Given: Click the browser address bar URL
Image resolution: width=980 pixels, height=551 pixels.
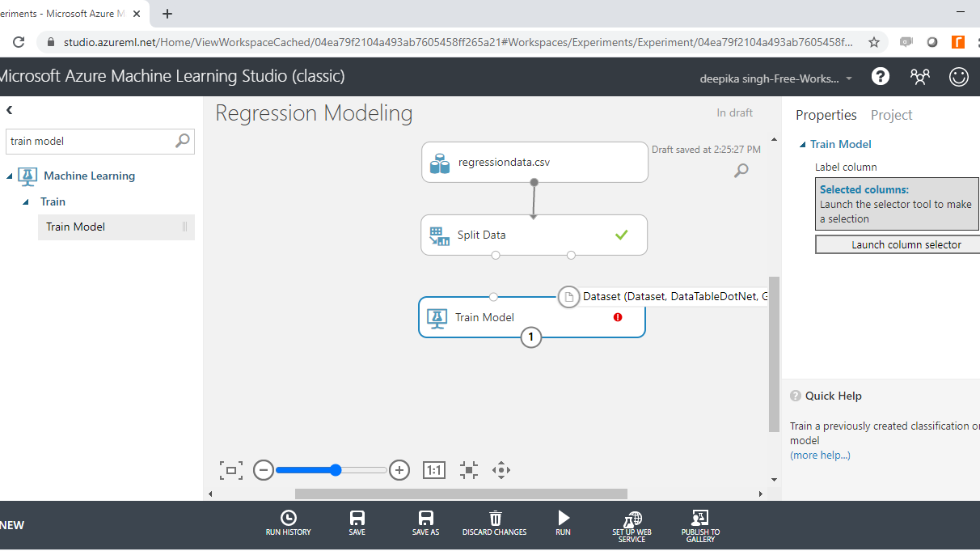Looking at the screenshot, I should click(458, 42).
